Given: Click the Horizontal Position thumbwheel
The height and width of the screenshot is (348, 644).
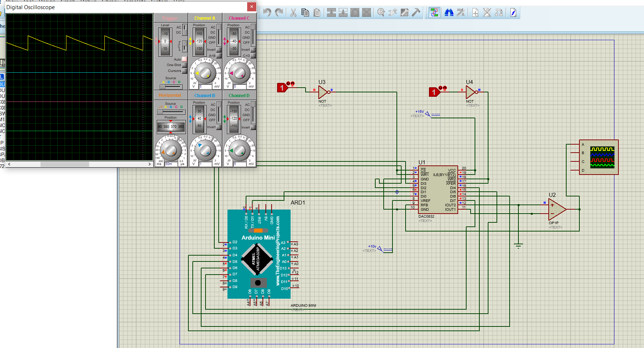Looking at the screenshot, I should pos(171,126).
